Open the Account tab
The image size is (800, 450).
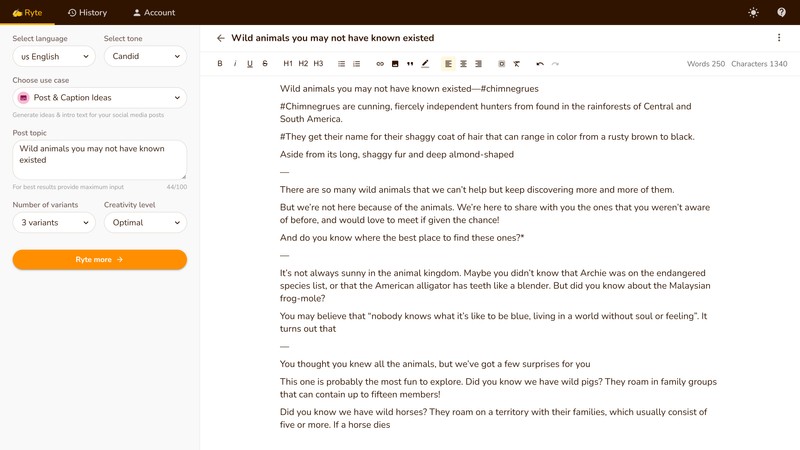coord(154,13)
